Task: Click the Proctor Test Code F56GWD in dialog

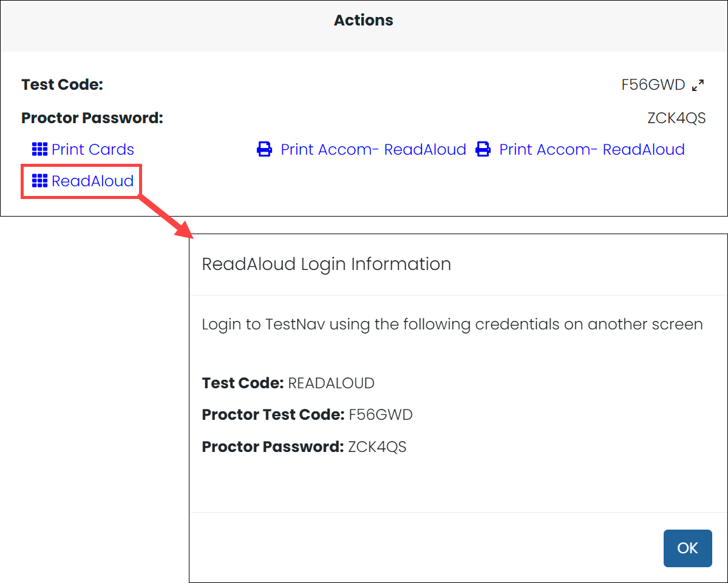Action: (381, 415)
